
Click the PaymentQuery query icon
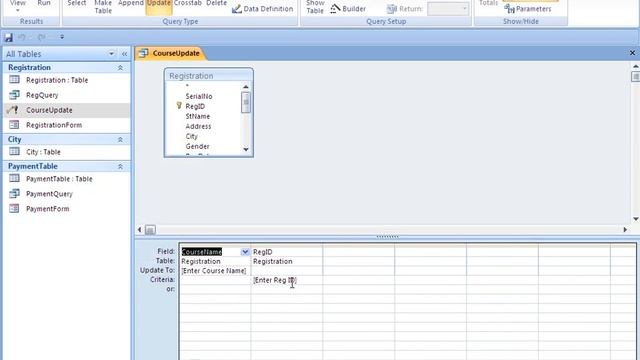click(x=14, y=193)
